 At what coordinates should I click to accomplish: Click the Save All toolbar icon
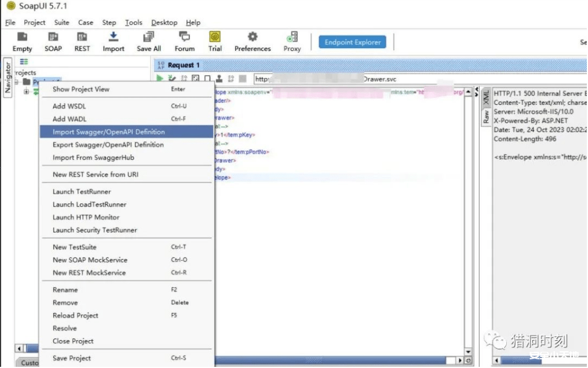click(x=149, y=38)
